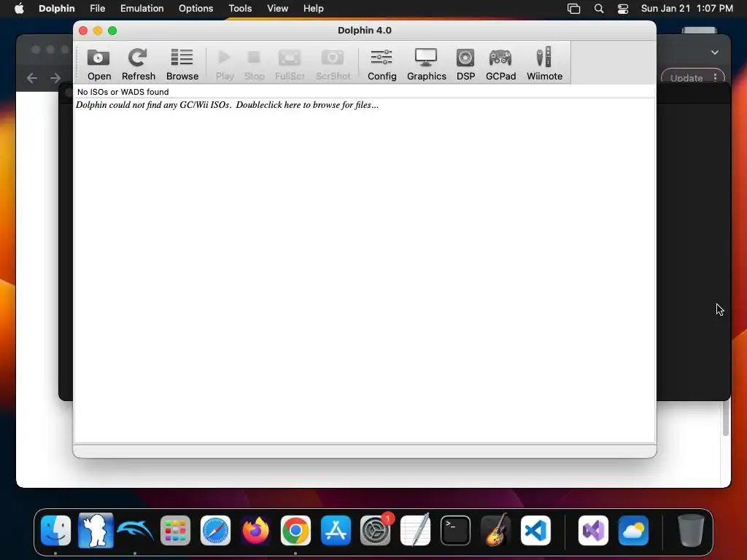Image resolution: width=747 pixels, height=560 pixels.
Task: Open Trash from the Dock
Action: (x=691, y=531)
